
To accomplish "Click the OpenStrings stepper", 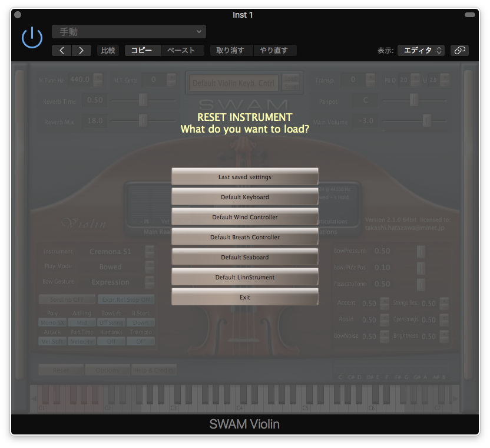I will (x=443, y=319).
